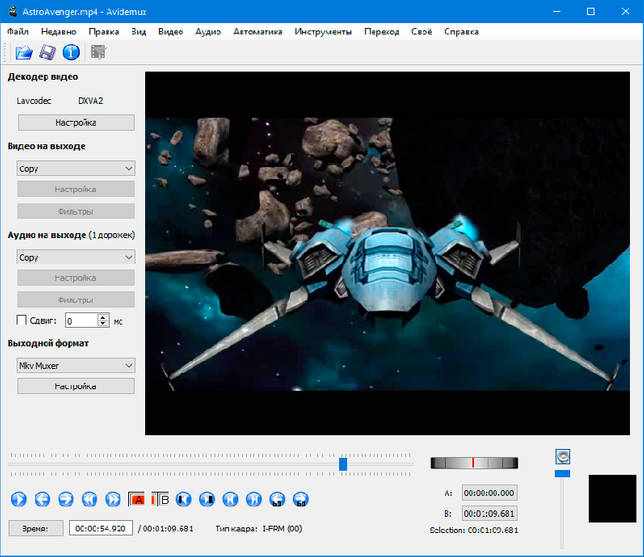Click the speaker icon above volume slider

point(563,456)
